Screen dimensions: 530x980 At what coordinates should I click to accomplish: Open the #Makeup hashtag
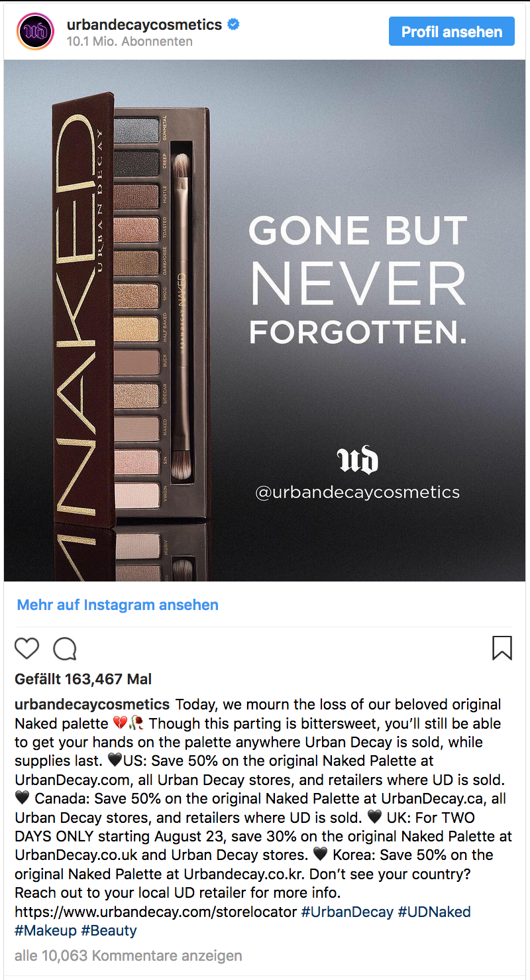tap(46, 930)
